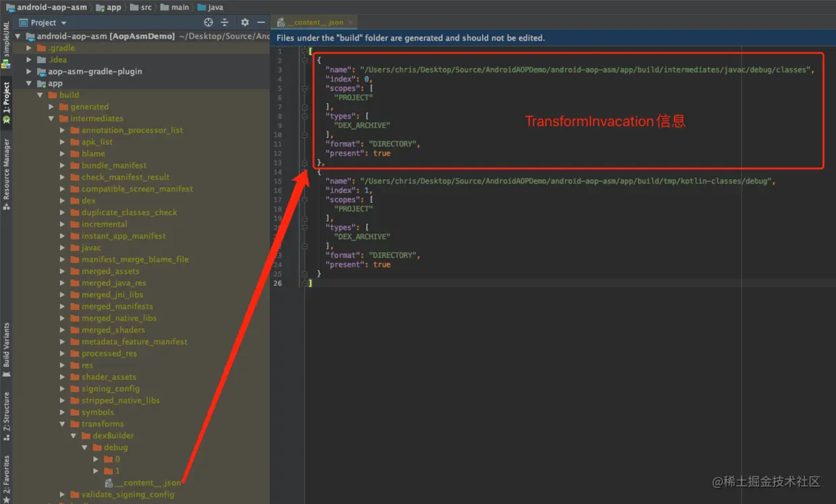Click the app breadcrumb item

click(x=109, y=7)
